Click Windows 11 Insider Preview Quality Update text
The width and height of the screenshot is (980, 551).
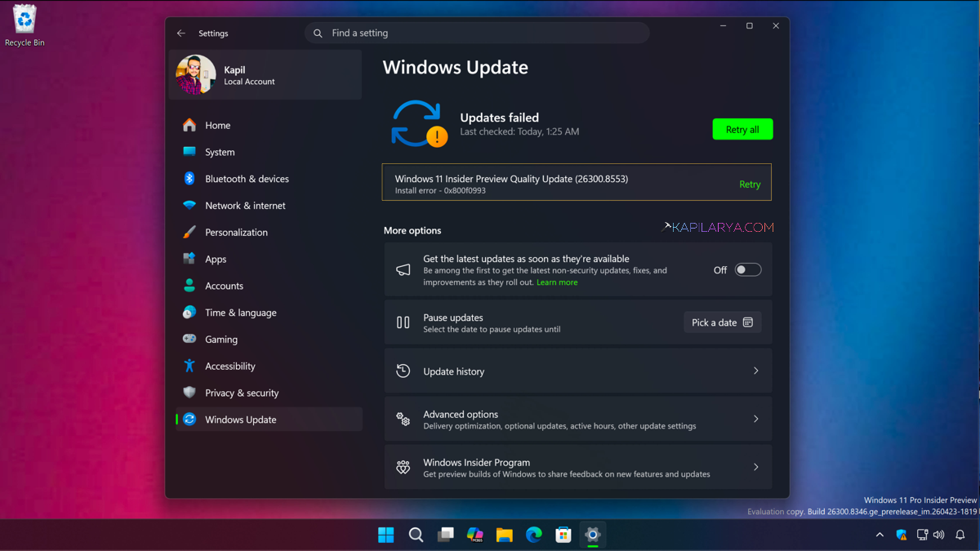(511, 179)
